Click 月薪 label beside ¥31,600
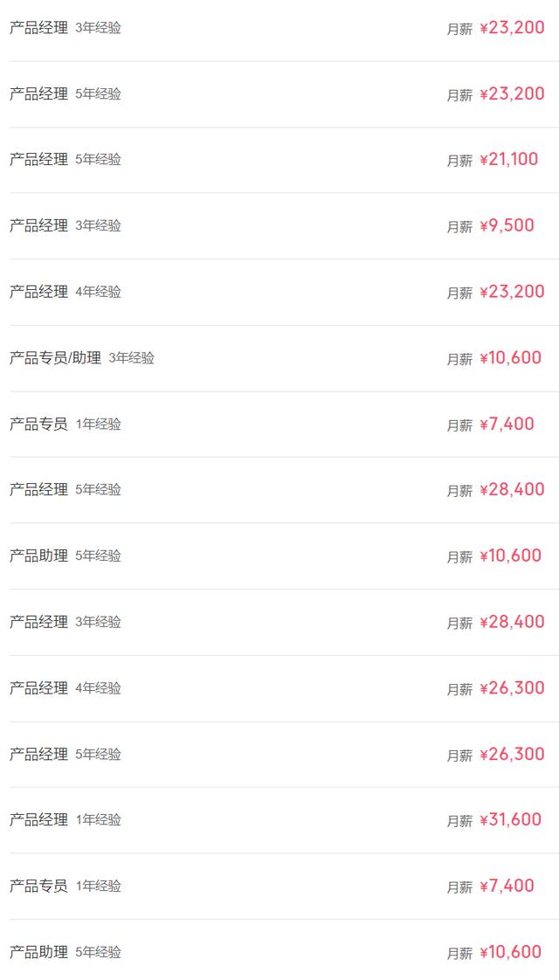This screenshot has height=980, width=559. tap(459, 821)
